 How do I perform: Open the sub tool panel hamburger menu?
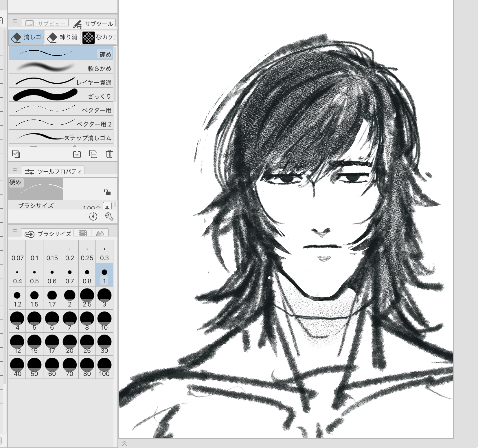(15, 21)
